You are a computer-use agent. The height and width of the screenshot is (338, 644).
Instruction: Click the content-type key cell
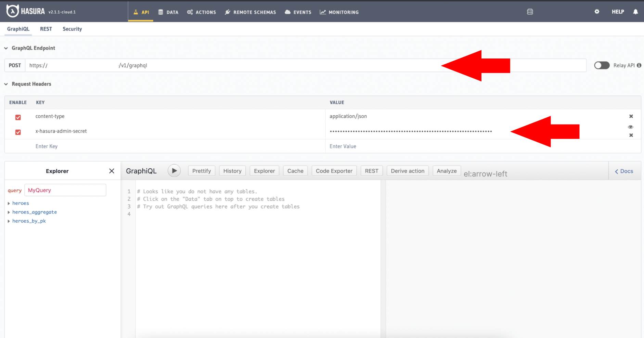(50, 116)
